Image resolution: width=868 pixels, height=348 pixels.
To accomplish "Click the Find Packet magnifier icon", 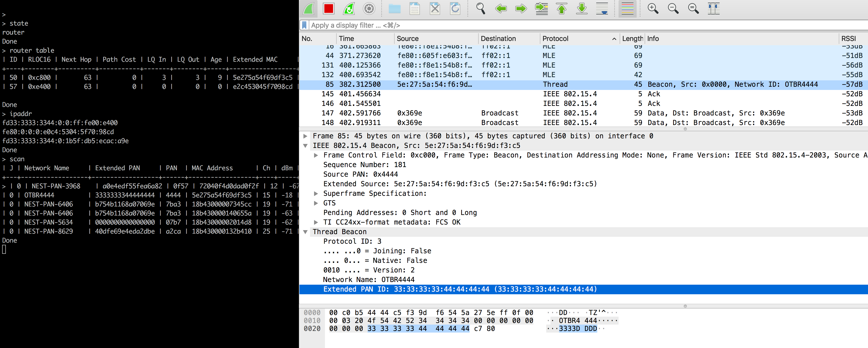I will tap(481, 9).
